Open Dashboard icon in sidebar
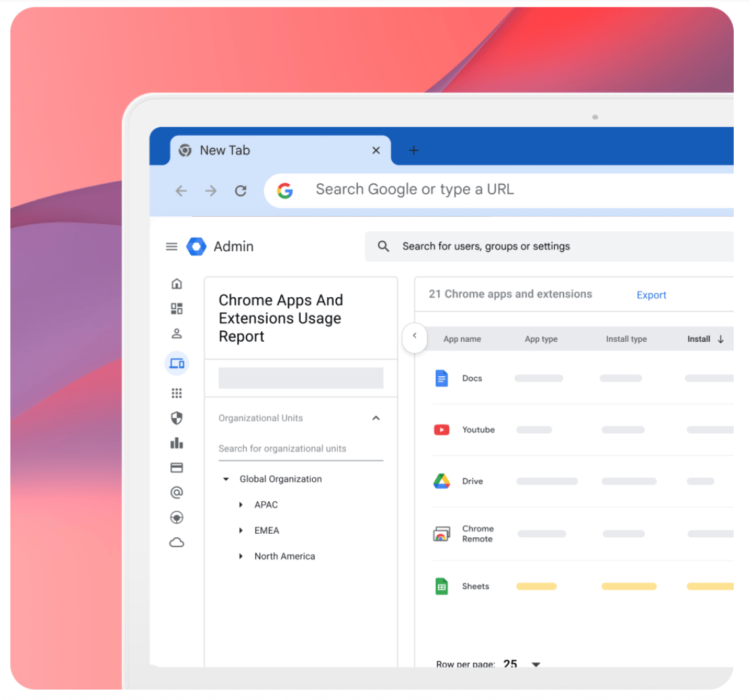 176,309
